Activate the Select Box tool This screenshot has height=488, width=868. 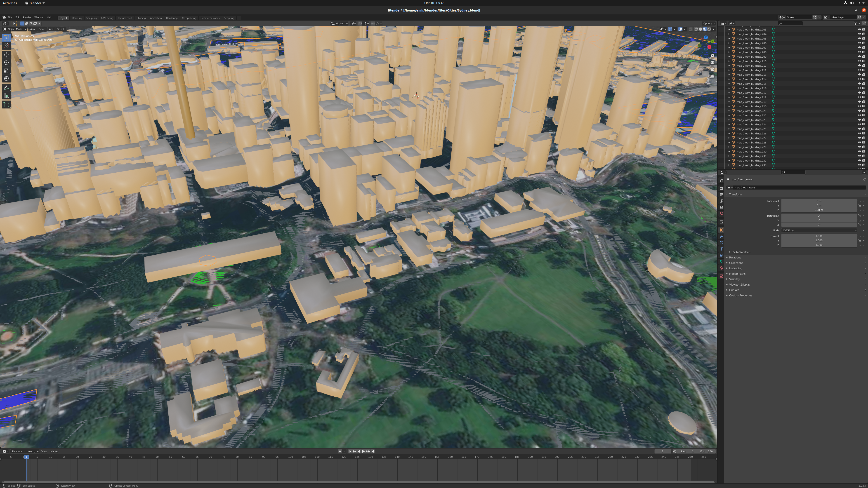click(x=6, y=38)
